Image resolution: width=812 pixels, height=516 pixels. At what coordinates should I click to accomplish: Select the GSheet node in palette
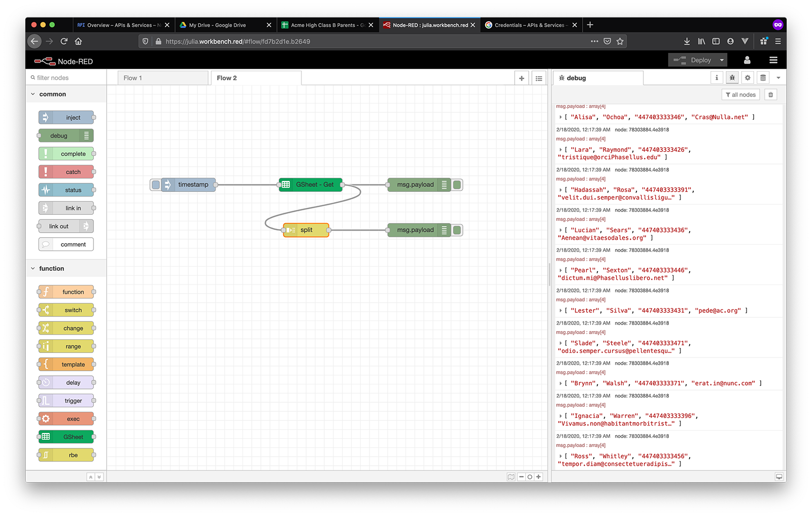[x=66, y=437]
